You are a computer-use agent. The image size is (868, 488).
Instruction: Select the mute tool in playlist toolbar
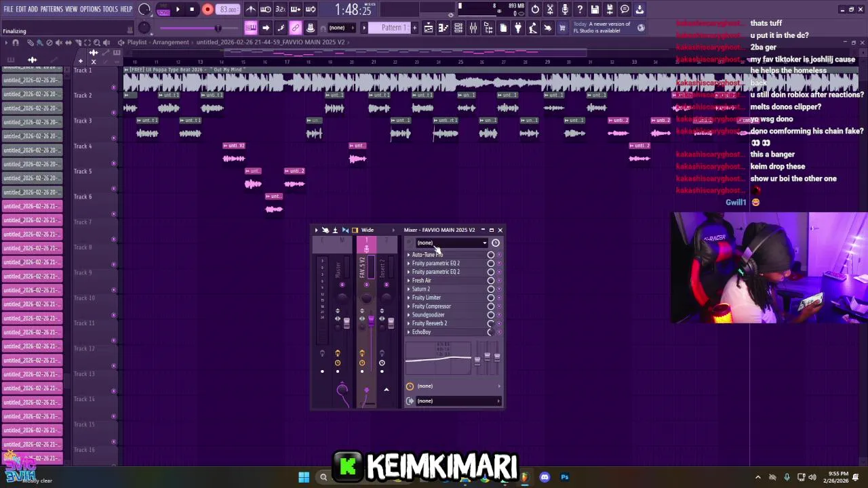(x=59, y=43)
